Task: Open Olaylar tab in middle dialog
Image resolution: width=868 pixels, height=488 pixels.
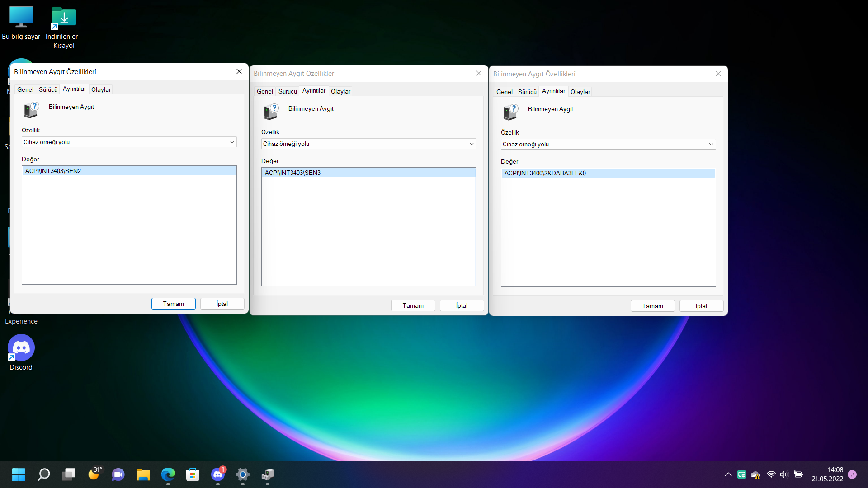Action: [x=340, y=91]
